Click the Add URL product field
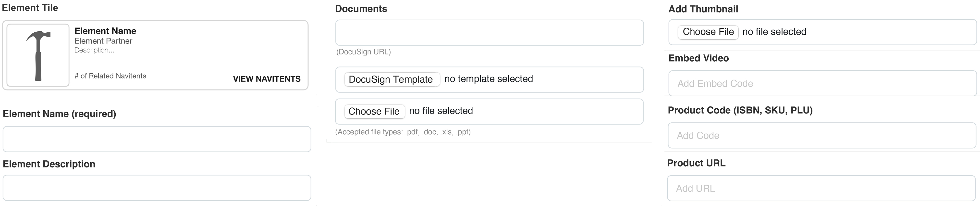The height and width of the screenshot is (206, 980). click(x=821, y=189)
